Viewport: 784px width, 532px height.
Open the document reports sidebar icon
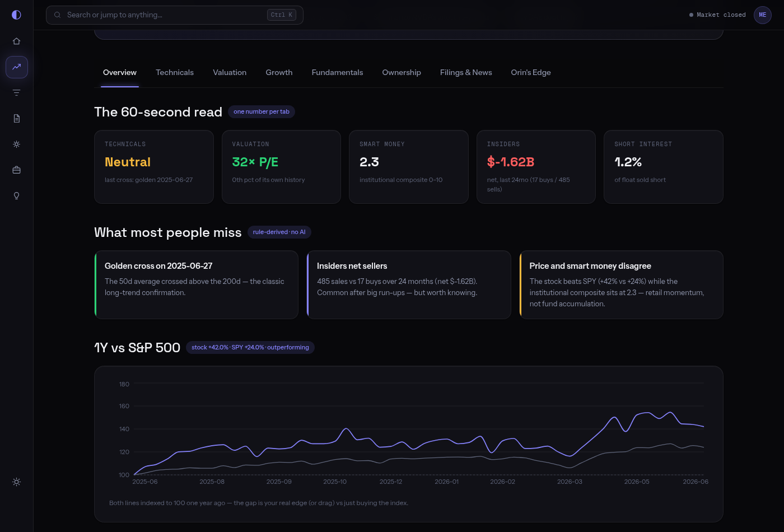click(x=16, y=118)
